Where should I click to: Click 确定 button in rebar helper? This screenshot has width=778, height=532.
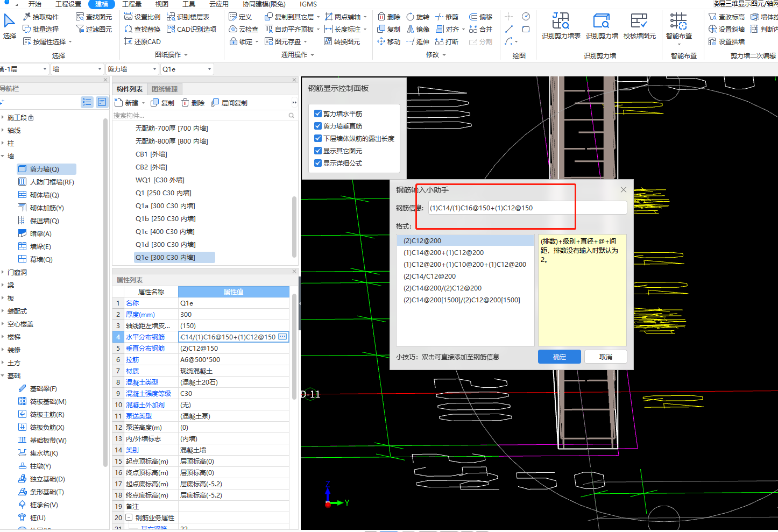pyautogui.click(x=560, y=357)
